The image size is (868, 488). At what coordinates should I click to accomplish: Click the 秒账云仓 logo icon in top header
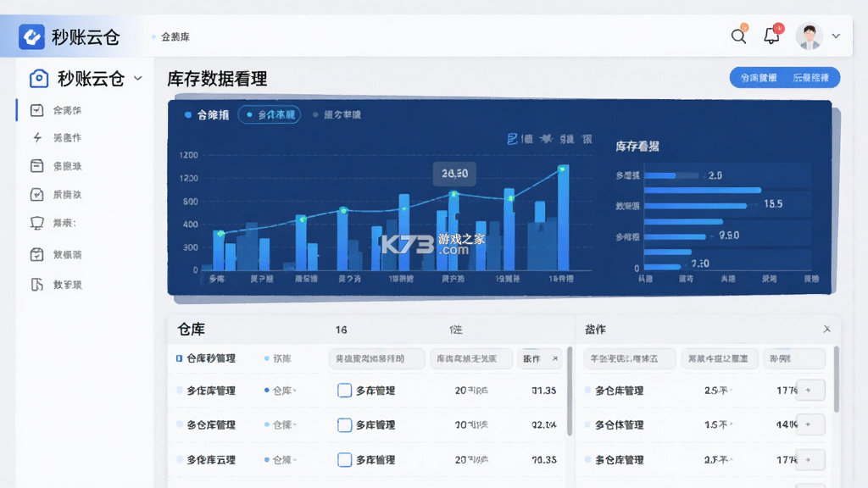point(31,36)
